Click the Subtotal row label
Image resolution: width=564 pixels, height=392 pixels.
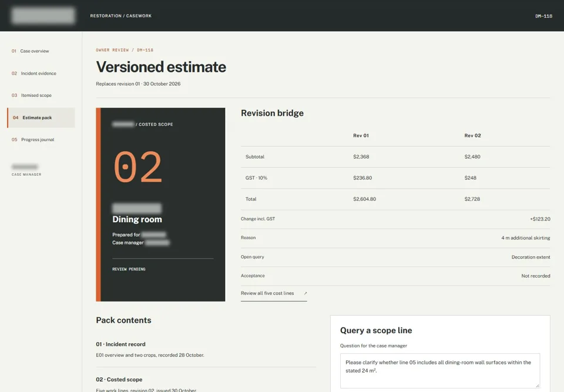tap(254, 157)
